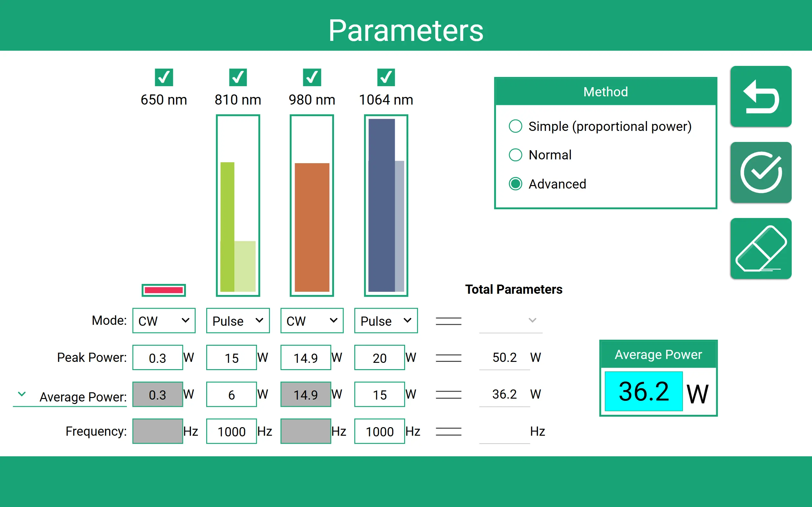Screen dimensions: 812x507
Task: Open the 650 nm Mode dropdown
Action: 164,321
